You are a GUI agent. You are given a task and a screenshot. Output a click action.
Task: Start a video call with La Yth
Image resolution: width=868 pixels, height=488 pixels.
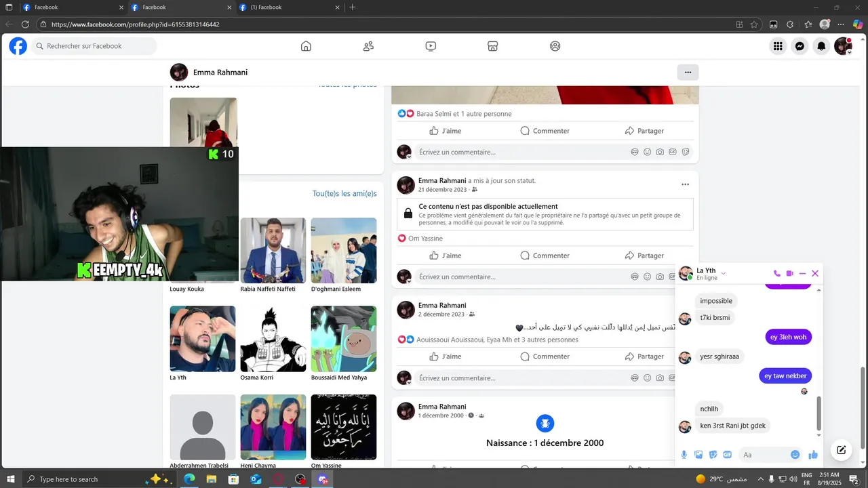coord(789,273)
